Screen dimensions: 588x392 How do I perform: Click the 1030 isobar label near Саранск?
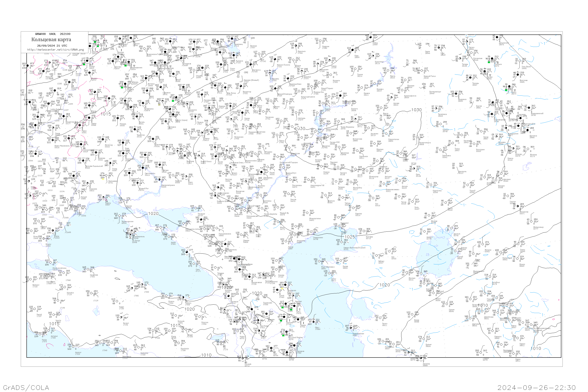(x=300, y=129)
